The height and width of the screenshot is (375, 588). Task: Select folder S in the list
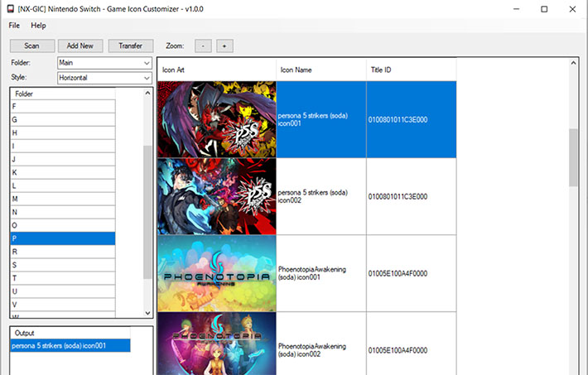coord(63,265)
